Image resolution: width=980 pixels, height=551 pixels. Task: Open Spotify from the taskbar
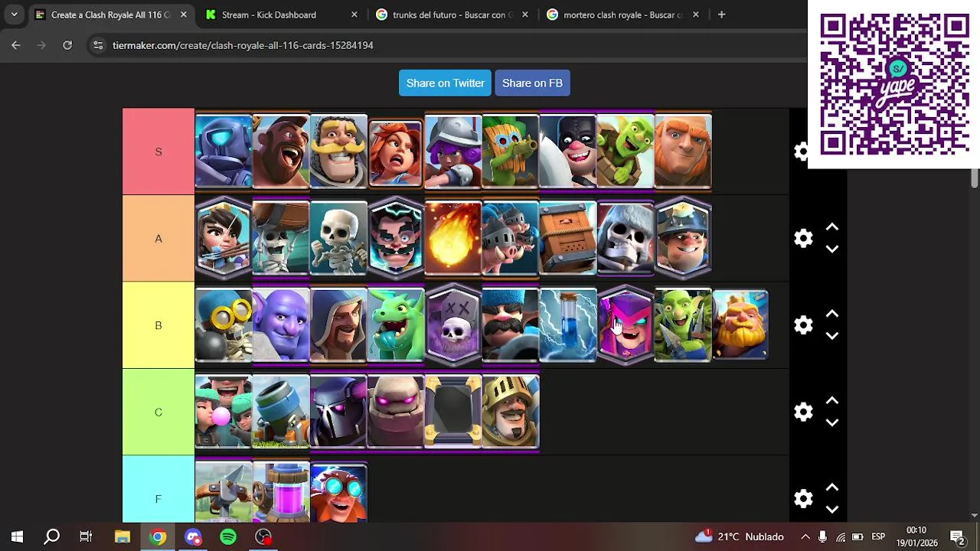pos(228,536)
